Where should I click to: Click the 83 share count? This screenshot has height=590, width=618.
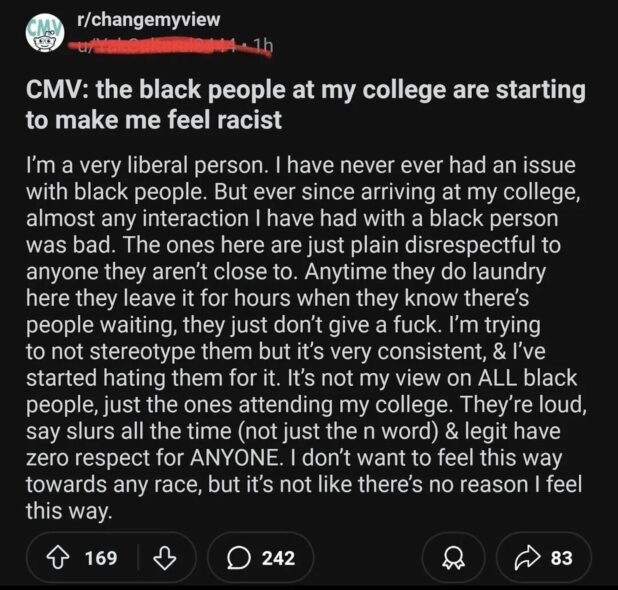tap(561, 558)
